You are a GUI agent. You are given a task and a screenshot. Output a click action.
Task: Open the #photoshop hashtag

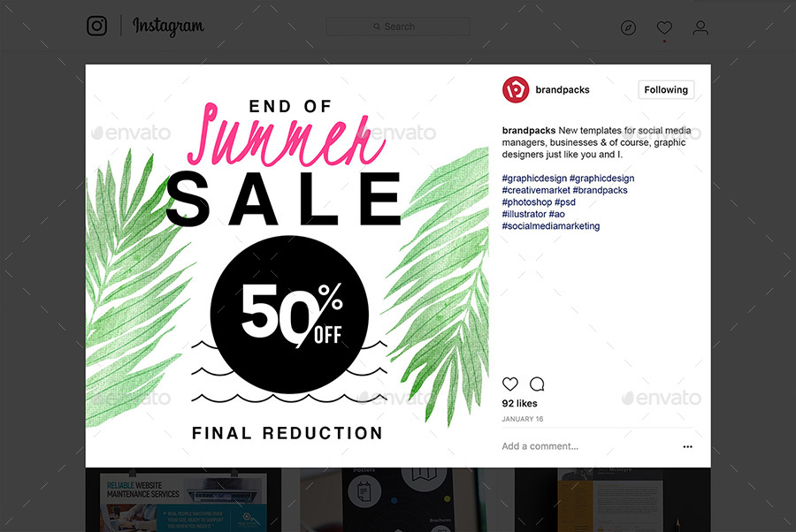point(526,201)
